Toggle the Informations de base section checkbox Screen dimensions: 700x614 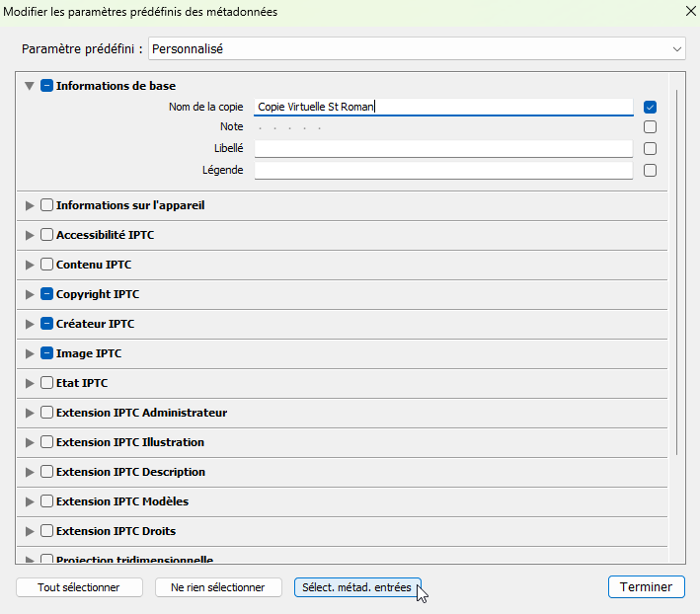[x=46, y=86]
